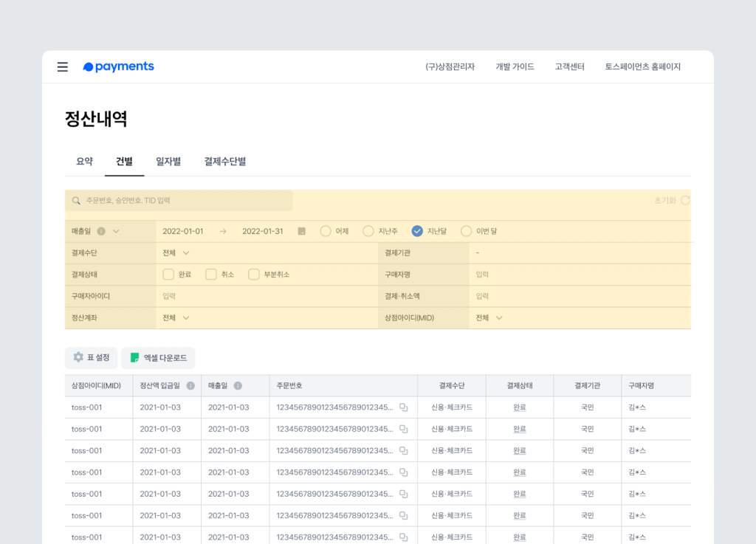Click the payments logo
This screenshot has width=756, height=544.
point(119,66)
